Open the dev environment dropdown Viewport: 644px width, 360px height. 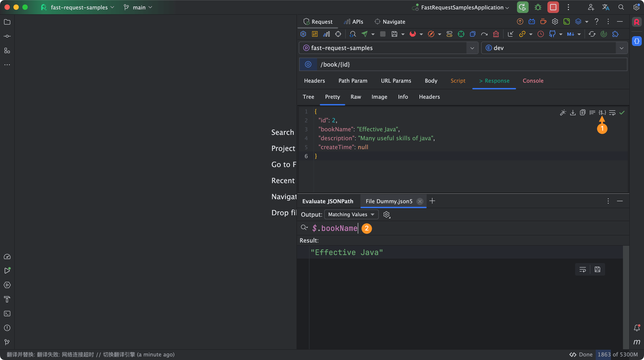(x=621, y=48)
